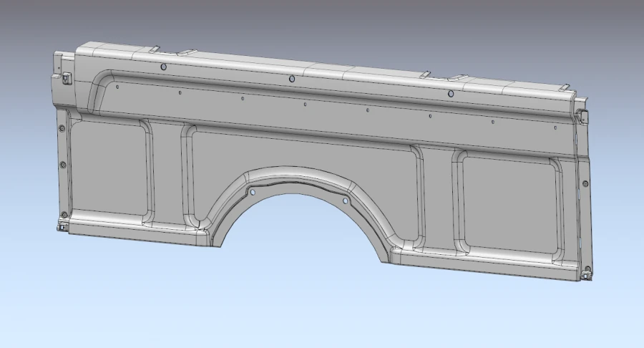Click the wheel arch opening cutout
This screenshot has width=644, height=348.
[x=301, y=229]
